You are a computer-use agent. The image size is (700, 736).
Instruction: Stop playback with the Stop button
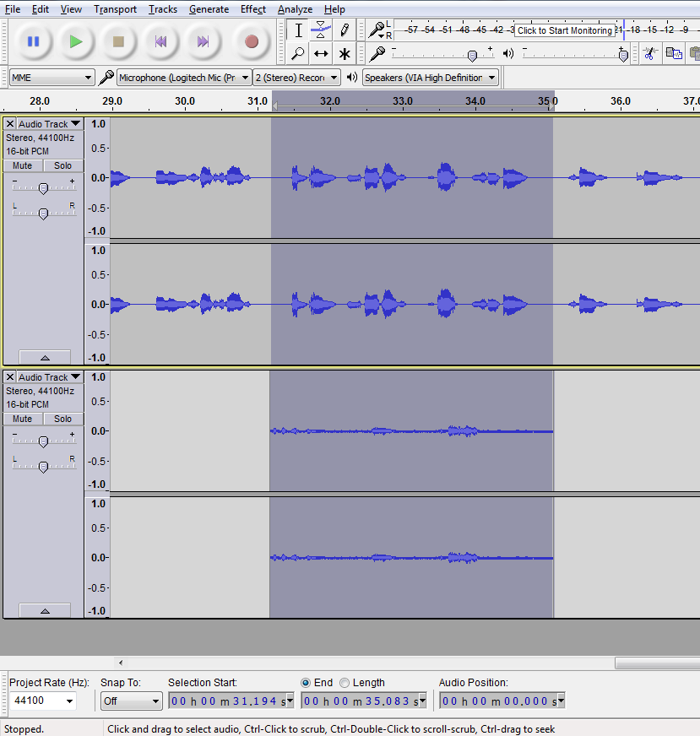118,41
